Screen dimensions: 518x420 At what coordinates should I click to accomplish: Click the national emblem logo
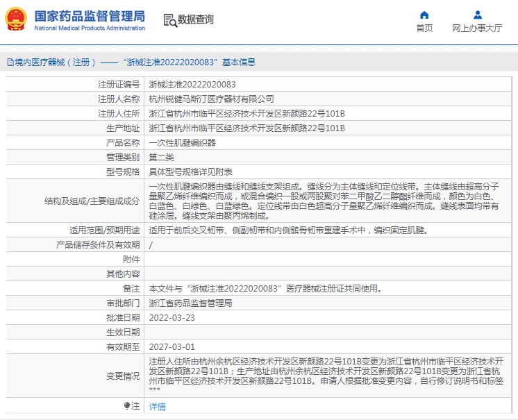pyautogui.click(x=16, y=19)
